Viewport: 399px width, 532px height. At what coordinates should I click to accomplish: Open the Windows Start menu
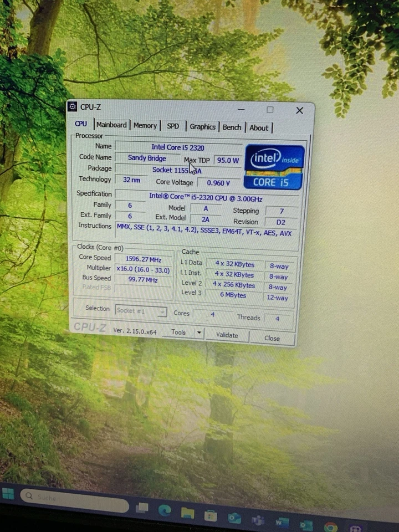8,494
